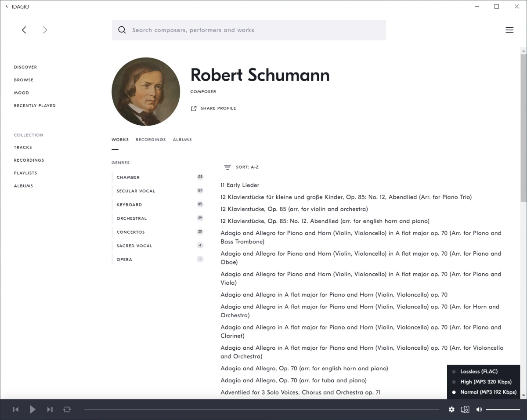Skip to the next track
This screenshot has height=420, width=527.
click(x=50, y=409)
